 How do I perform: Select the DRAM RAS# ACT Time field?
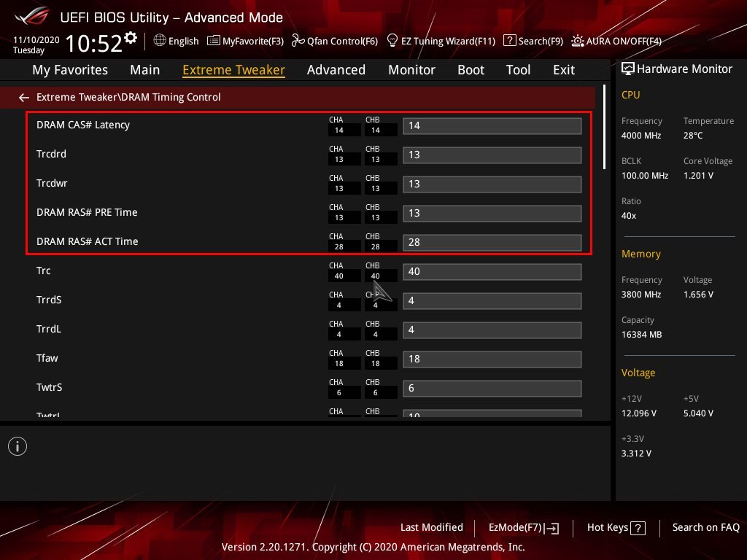click(492, 242)
